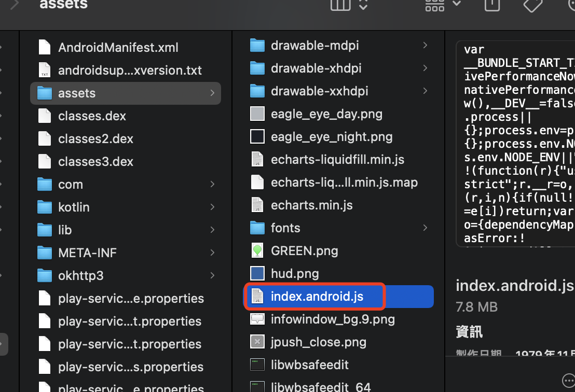Select the GREEN.png image icon

tap(257, 251)
